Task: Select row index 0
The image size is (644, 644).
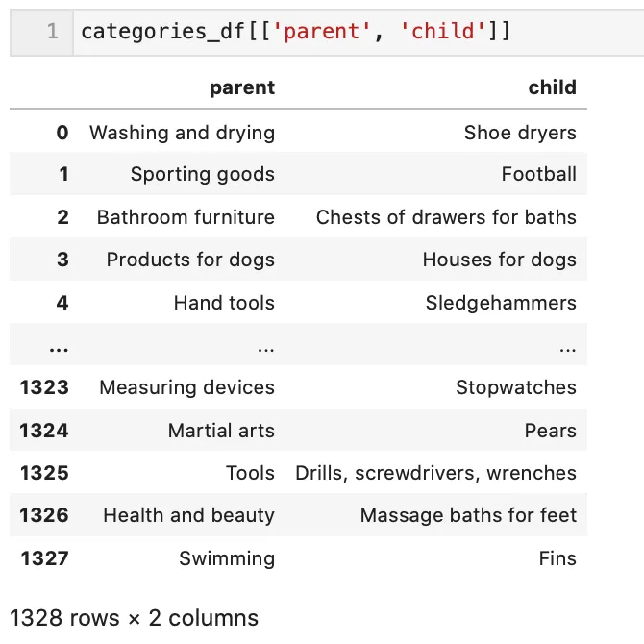Action: [x=62, y=133]
